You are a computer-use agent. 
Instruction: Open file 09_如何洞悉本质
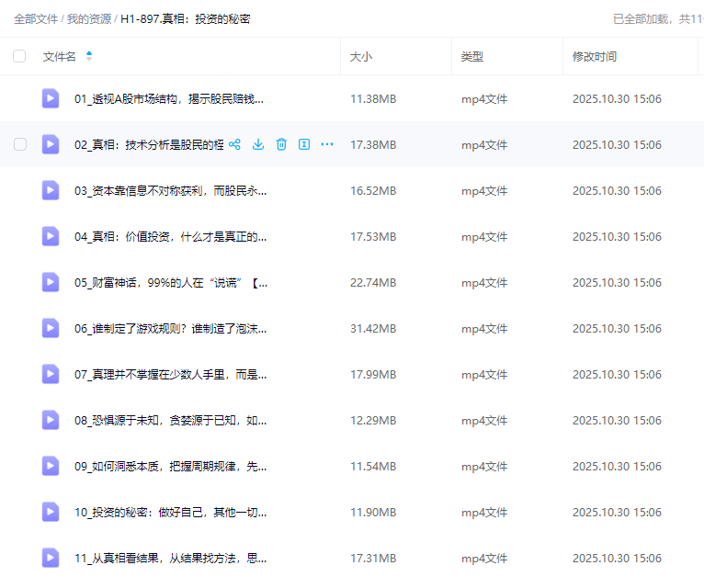pyautogui.click(x=171, y=467)
